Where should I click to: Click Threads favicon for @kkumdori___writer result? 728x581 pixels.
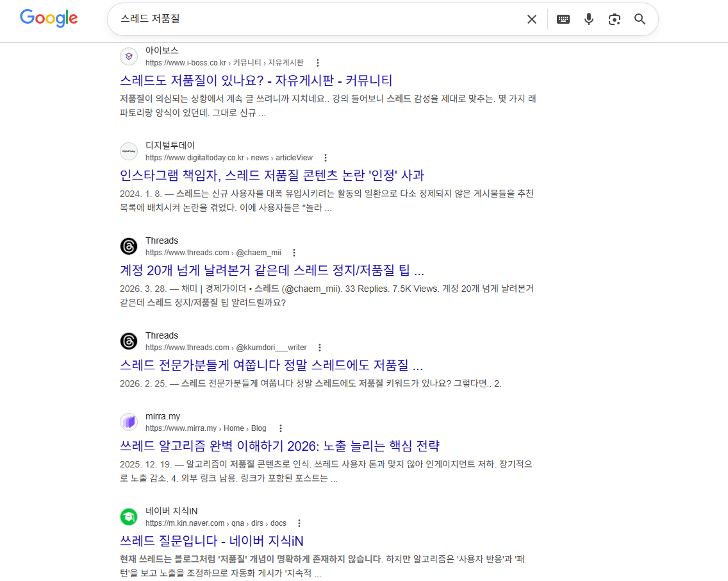[129, 341]
